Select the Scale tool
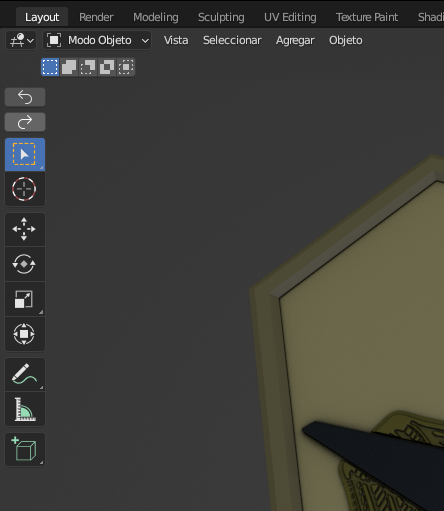Viewport: 444px width, 511px height. pos(25,299)
